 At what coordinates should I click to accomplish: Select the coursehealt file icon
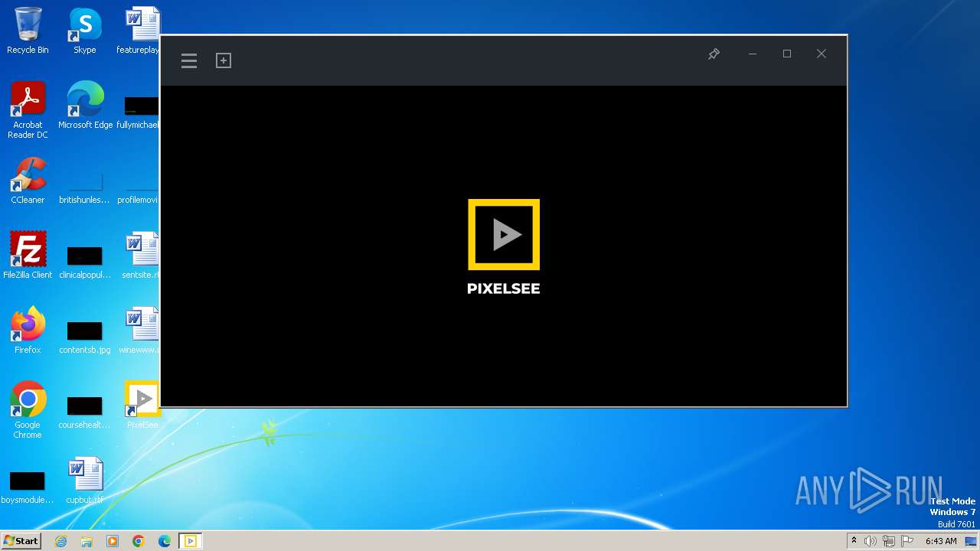point(85,412)
